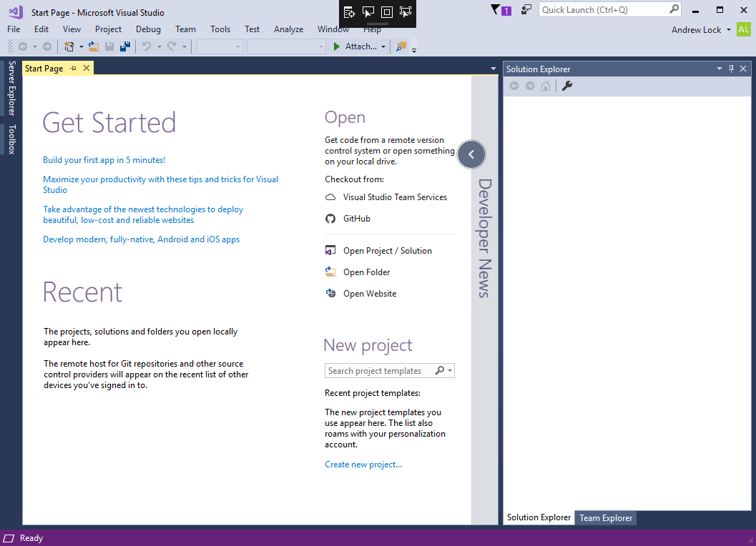Click Open Website
756x546 pixels.
click(x=360, y=294)
